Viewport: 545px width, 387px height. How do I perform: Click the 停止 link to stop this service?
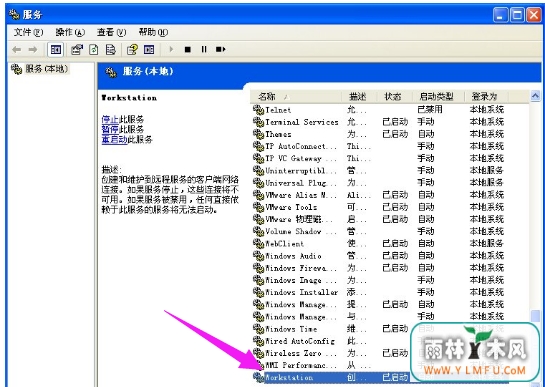tap(110, 119)
